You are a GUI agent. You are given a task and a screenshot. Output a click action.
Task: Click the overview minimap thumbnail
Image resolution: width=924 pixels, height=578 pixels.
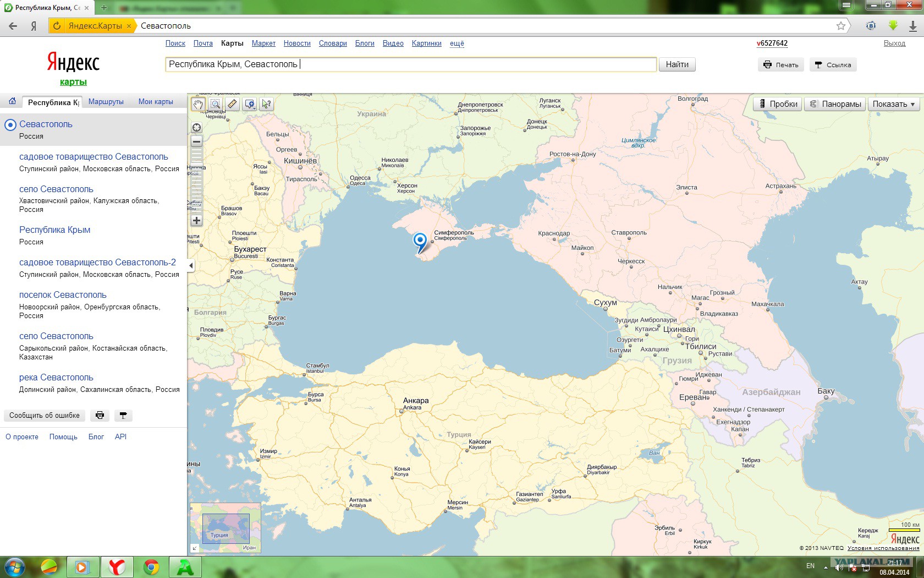coord(226,528)
